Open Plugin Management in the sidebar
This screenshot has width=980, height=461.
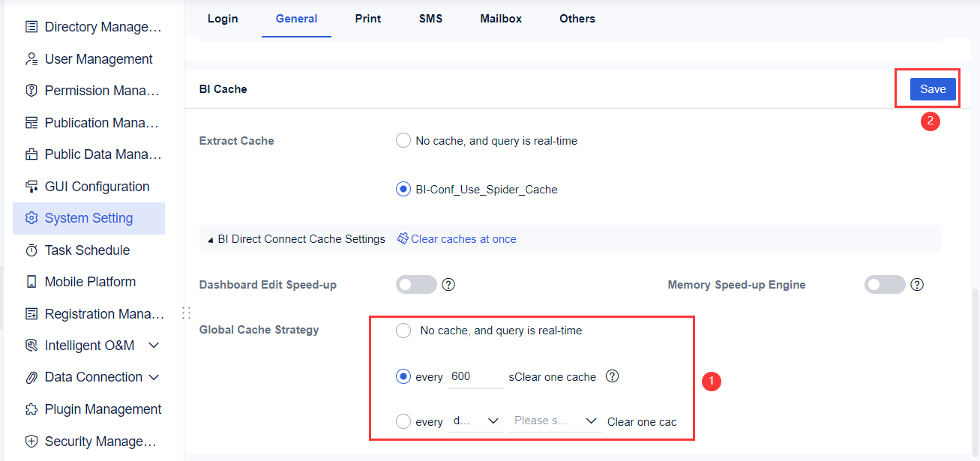pos(88,409)
